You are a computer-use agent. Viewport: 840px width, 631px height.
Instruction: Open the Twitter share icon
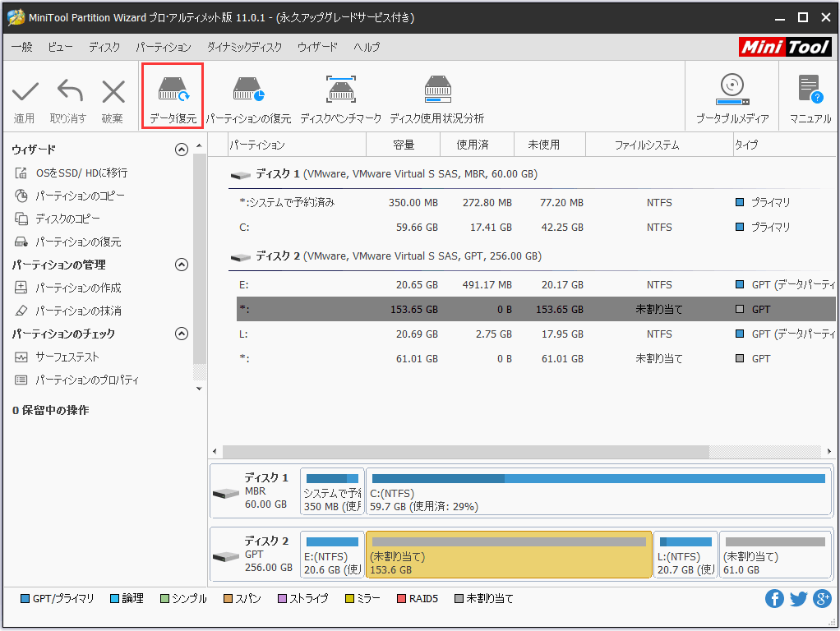click(x=798, y=598)
